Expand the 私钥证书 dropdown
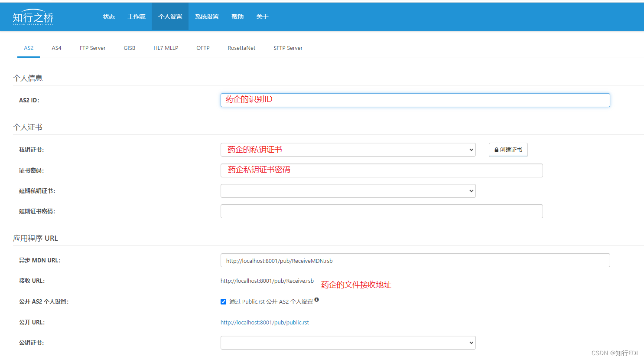The height and width of the screenshot is (360, 644). coord(348,150)
